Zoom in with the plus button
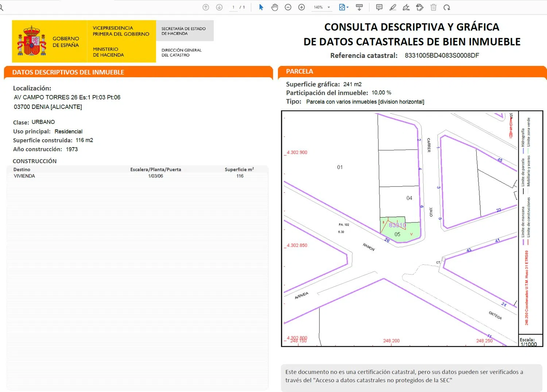 [x=302, y=7]
